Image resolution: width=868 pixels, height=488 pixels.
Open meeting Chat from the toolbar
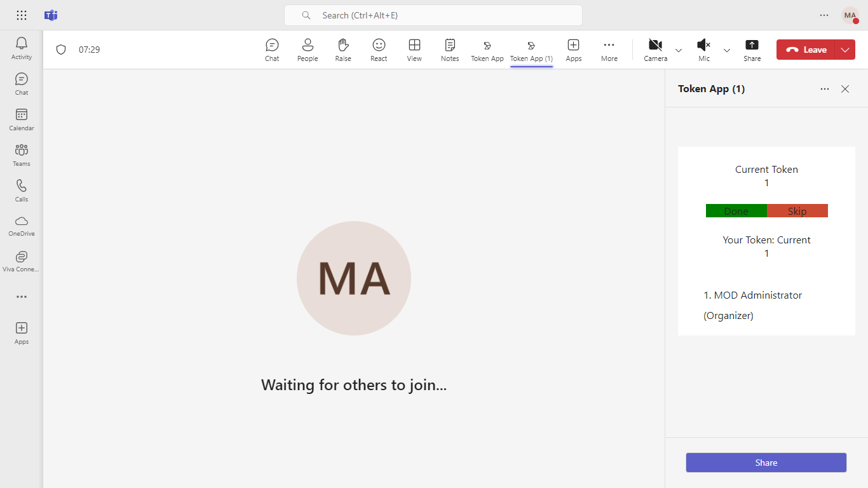[272, 50]
